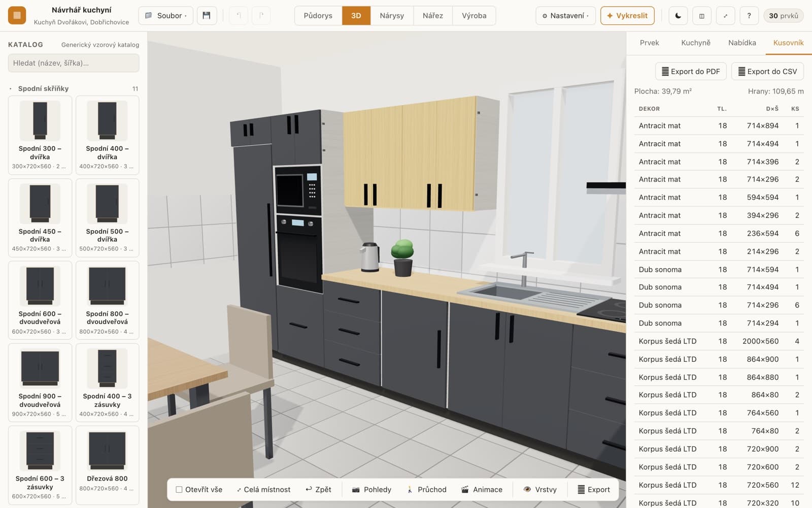The height and width of the screenshot is (508, 812).
Task: Pick the Spodní 400 – 3 zásuvky cabinet
Action: (107, 383)
